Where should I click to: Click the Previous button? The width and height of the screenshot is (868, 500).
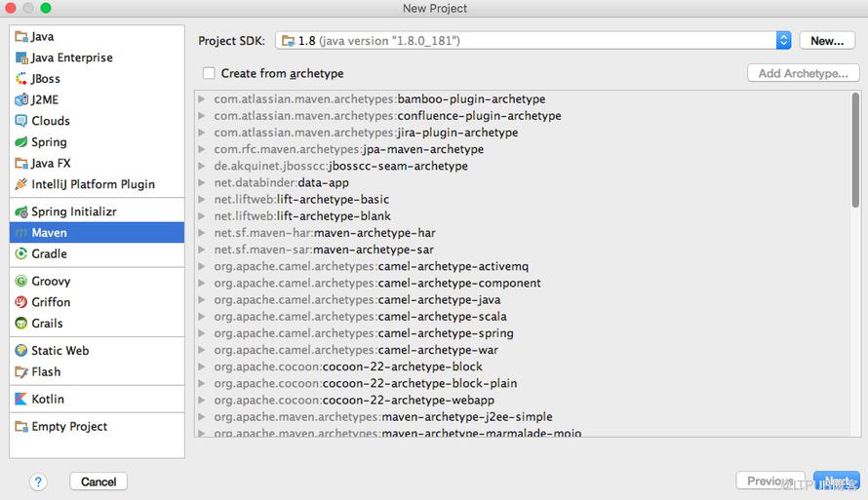(770, 481)
